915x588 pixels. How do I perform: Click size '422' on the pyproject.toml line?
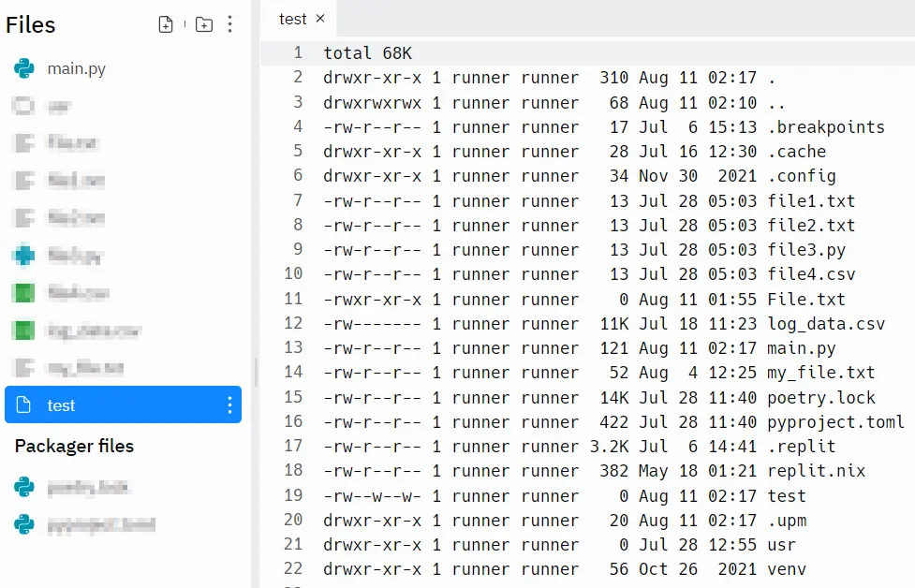pyautogui.click(x=613, y=422)
